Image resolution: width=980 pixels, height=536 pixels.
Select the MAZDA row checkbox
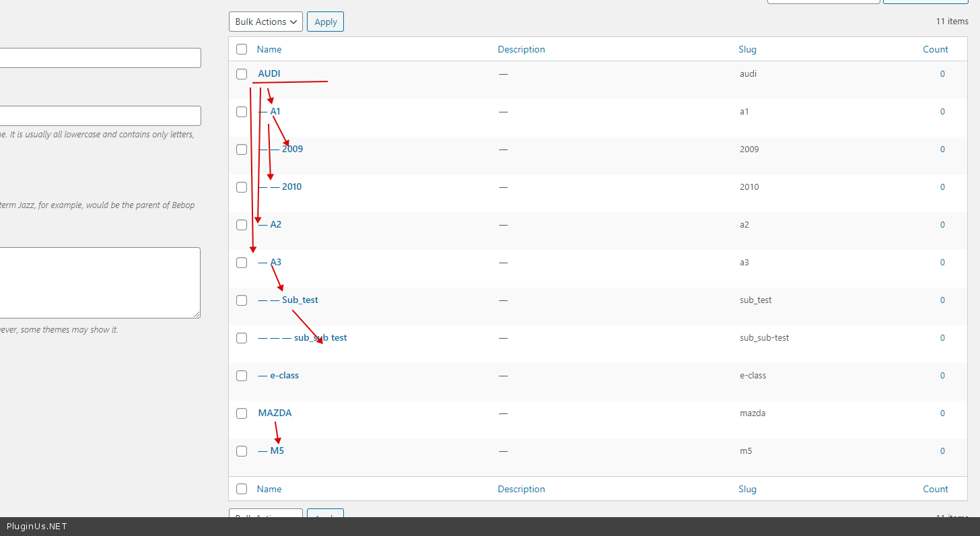(242, 413)
